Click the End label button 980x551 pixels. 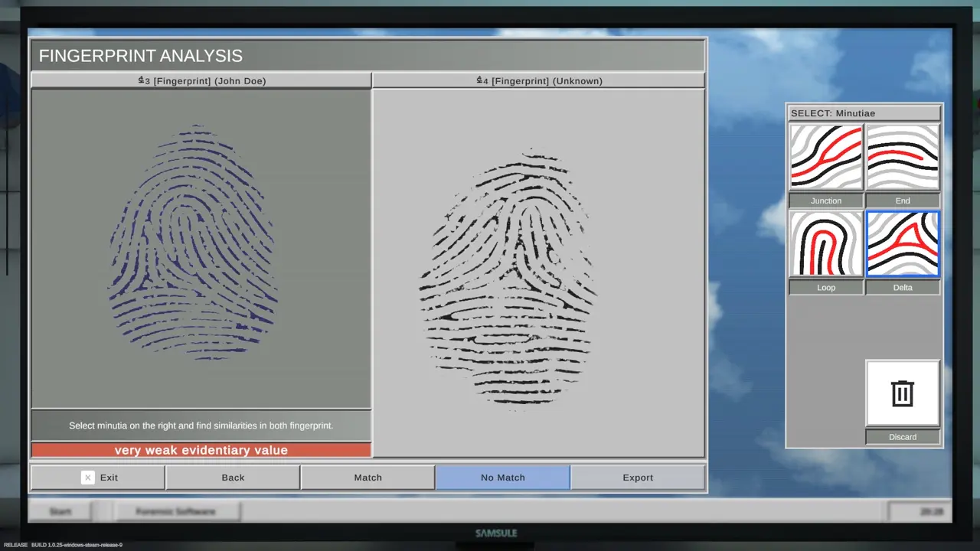click(x=903, y=201)
